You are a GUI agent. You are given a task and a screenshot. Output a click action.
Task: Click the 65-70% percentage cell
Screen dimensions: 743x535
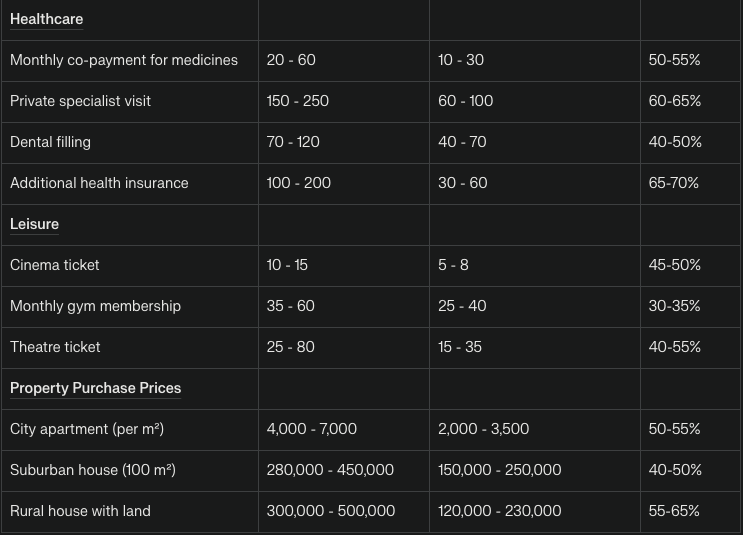coord(674,183)
